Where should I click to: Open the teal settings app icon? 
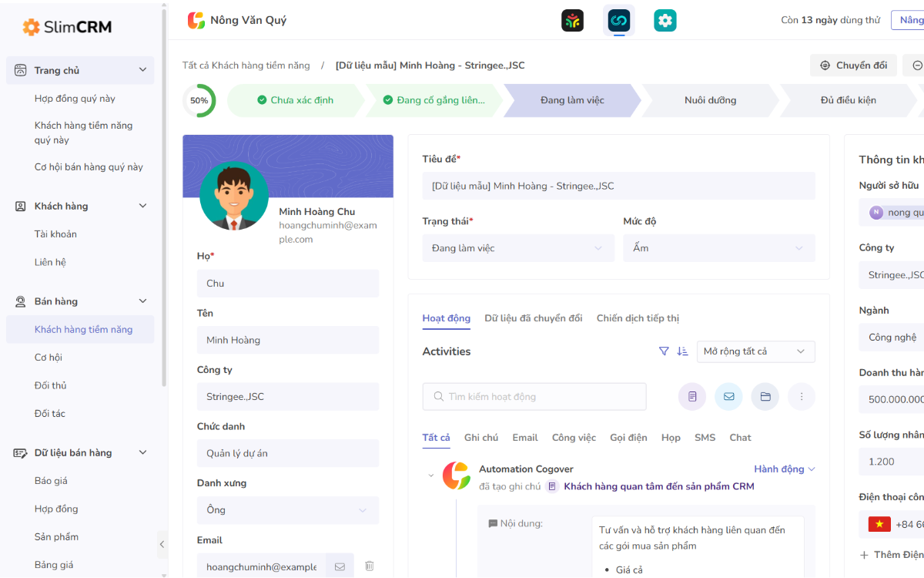coord(665,20)
